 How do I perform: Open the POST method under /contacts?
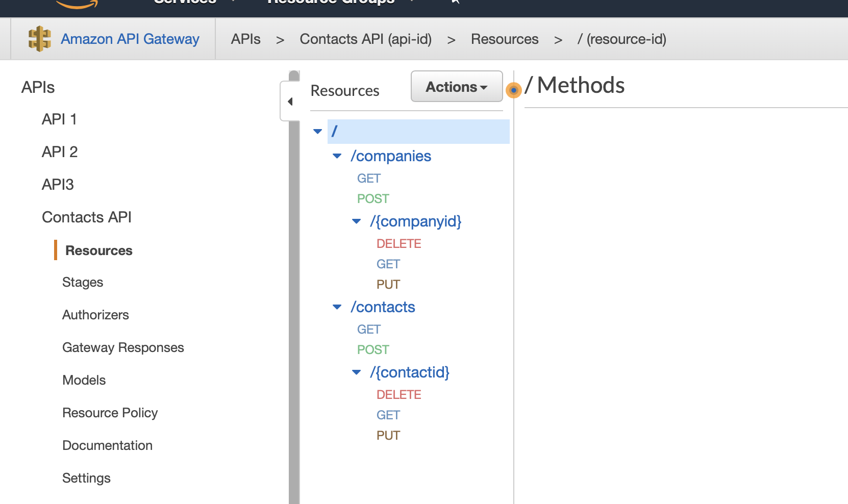373,350
